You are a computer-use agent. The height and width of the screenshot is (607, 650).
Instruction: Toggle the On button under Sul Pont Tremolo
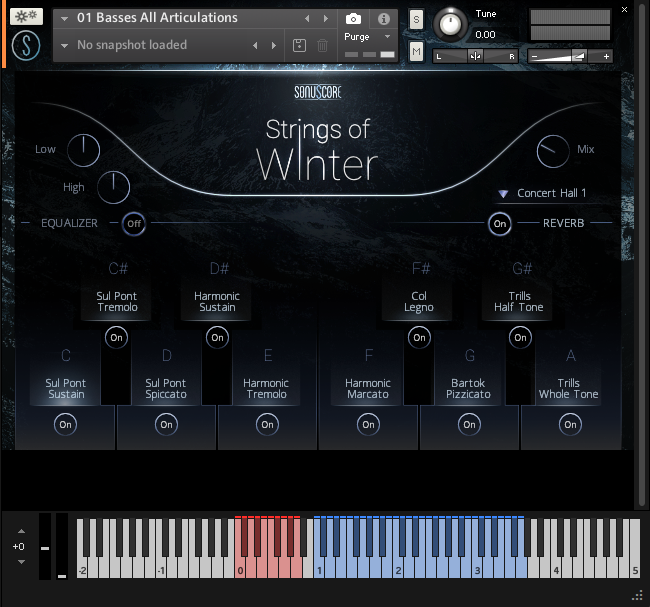tap(116, 337)
